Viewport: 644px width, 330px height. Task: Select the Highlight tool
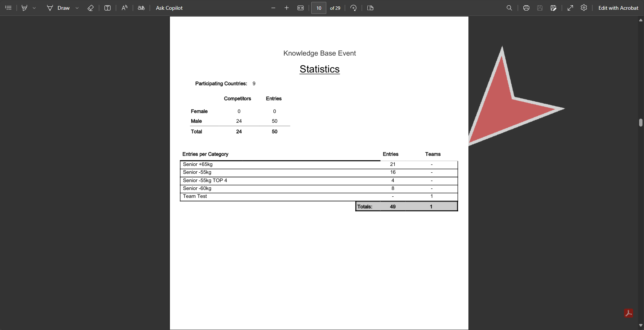pyautogui.click(x=24, y=8)
